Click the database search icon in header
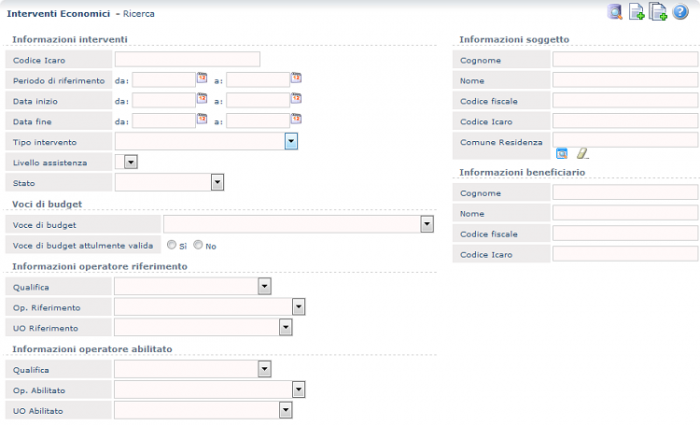This screenshot has width=700, height=425. (616, 12)
